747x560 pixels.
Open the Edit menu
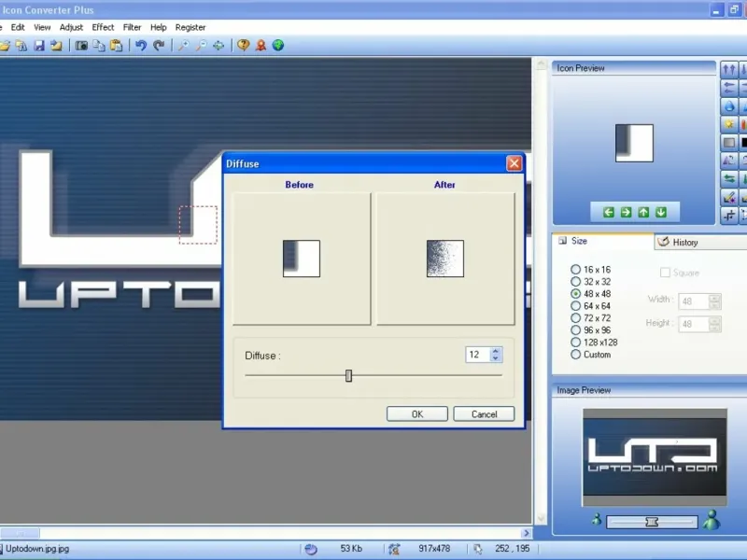(x=18, y=28)
